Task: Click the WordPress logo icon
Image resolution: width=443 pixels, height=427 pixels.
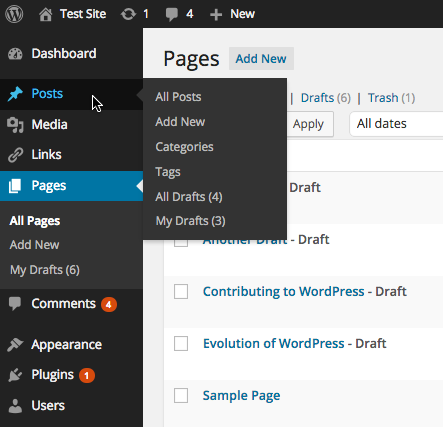Action: (x=14, y=14)
